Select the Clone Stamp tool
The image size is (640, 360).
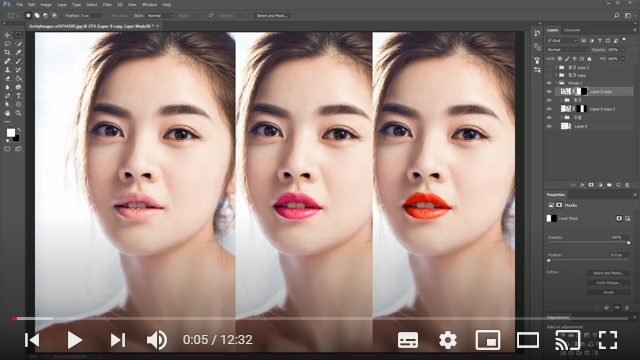(x=7, y=70)
